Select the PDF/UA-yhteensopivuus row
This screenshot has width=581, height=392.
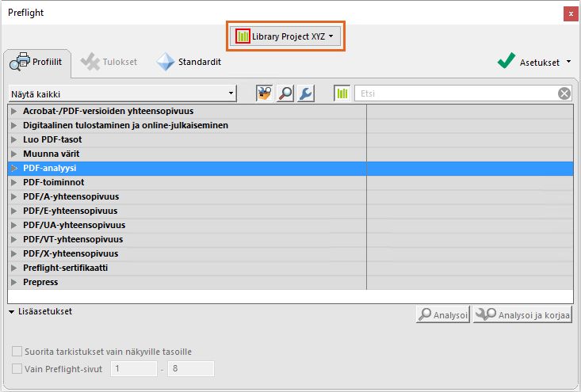pyautogui.click(x=290, y=225)
